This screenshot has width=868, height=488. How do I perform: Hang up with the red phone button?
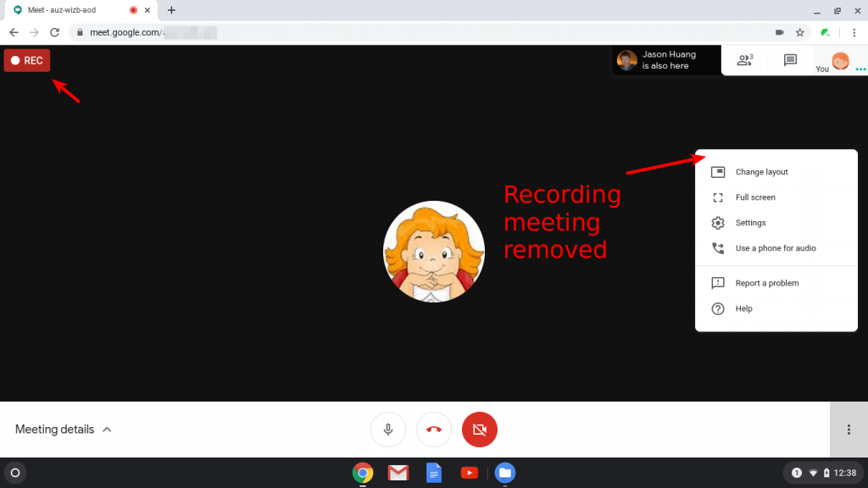tap(434, 430)
